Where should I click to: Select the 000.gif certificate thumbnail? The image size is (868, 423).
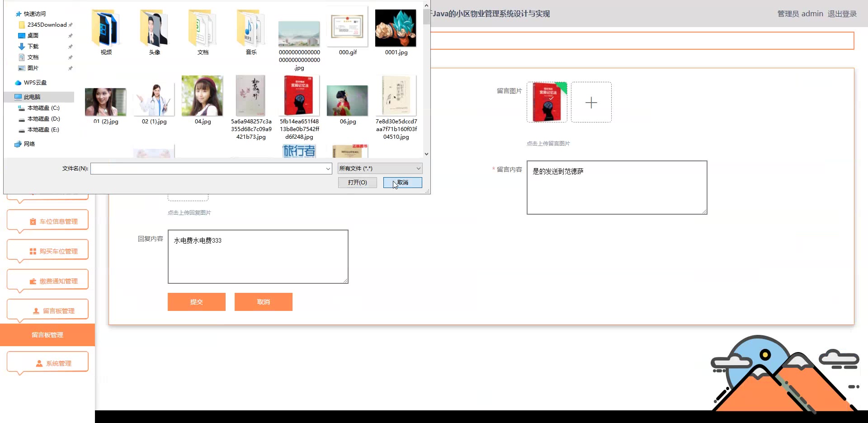(x=347, y=27)
